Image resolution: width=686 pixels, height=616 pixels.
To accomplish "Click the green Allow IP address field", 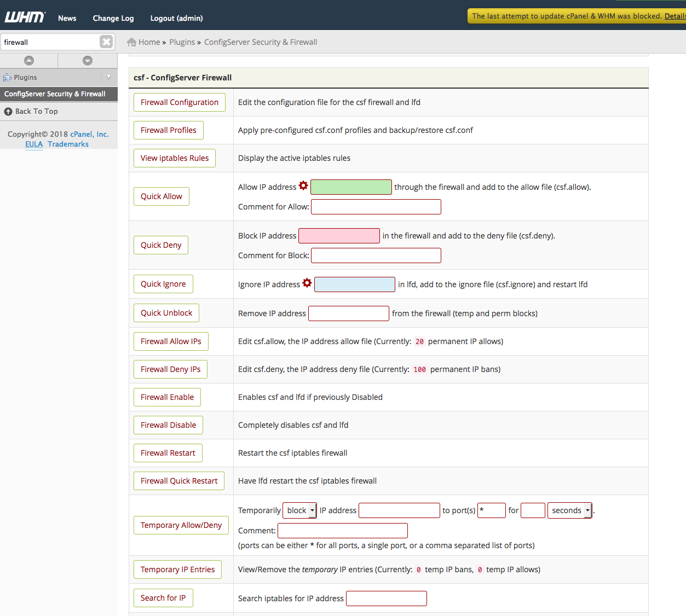I will point(351,187).
